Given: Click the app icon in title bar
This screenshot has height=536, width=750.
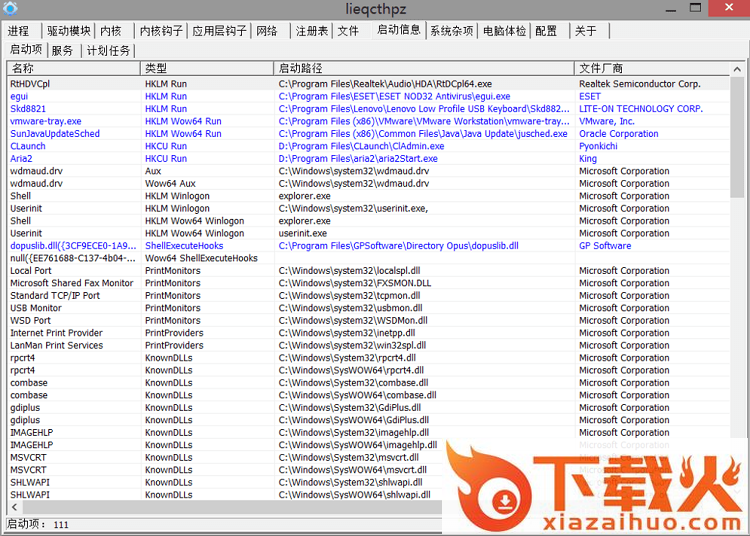Looking at the screenshot, I should 10,8.
